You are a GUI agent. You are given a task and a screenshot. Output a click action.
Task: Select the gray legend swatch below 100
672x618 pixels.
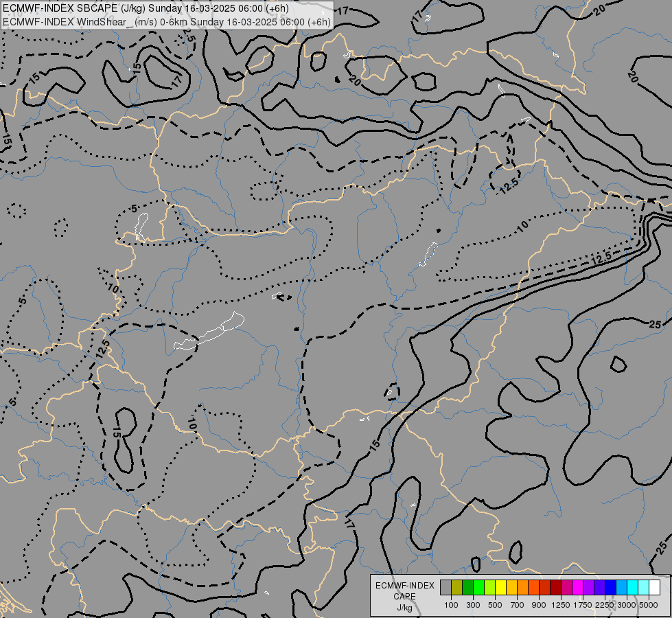445,587
